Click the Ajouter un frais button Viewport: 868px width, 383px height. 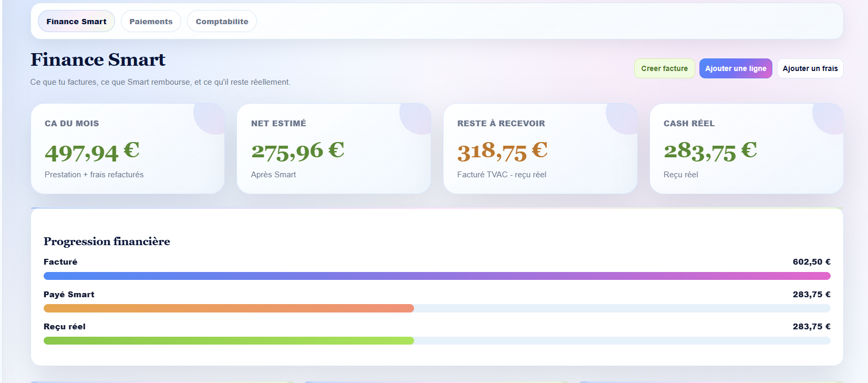810,68
